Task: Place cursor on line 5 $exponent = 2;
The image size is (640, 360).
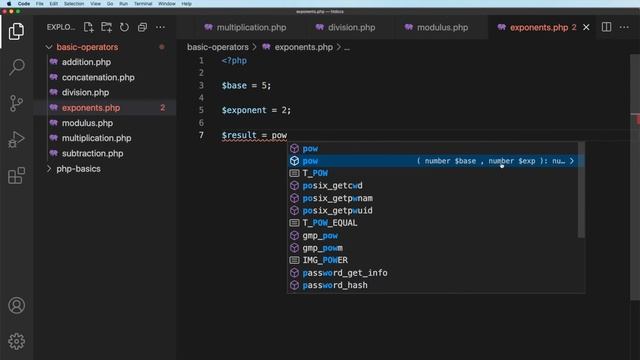Action: 256,110
